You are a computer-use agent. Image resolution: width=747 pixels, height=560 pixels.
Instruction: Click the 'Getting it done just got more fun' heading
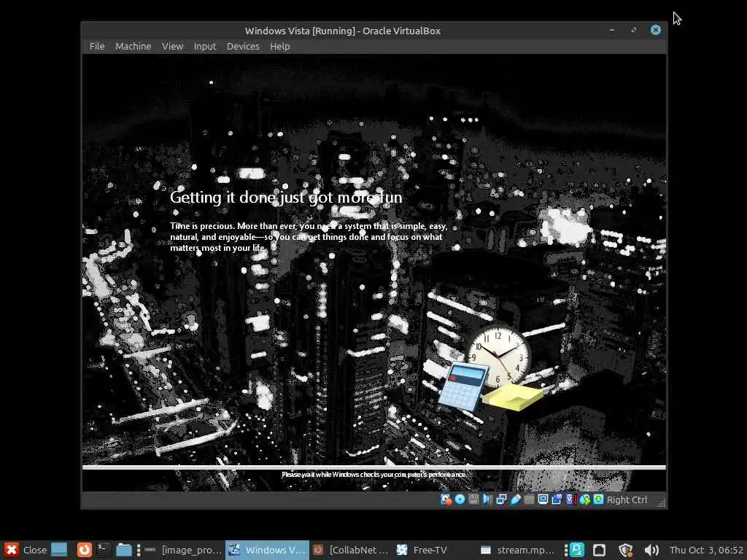[x=286, y=197]
